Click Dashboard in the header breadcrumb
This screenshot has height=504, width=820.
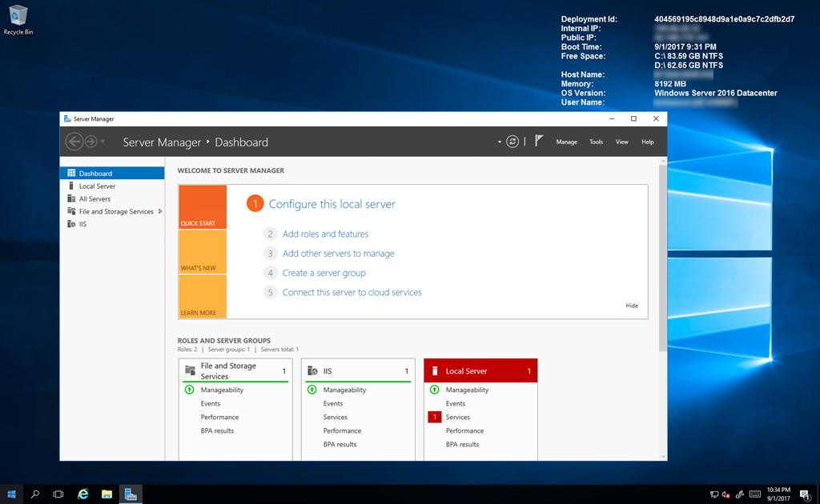point(241,142)
